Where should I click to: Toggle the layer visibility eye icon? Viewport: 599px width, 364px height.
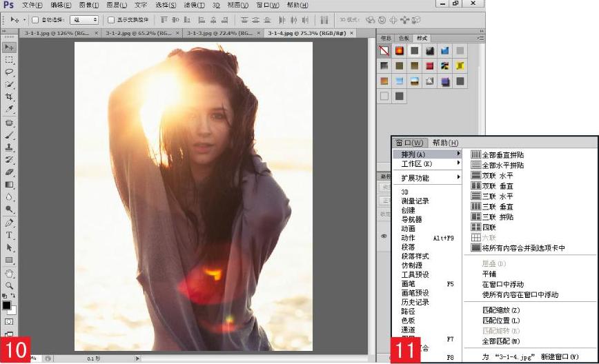click(x=384, y=236)
